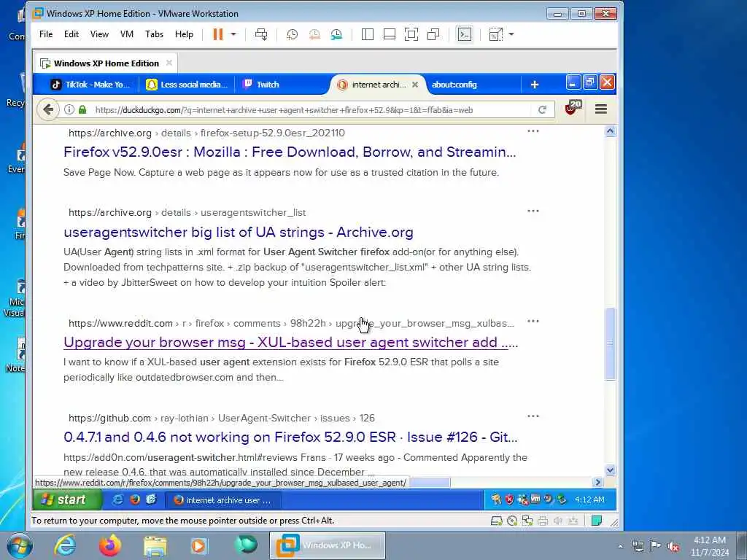The width and height of the screenshot is (747, 560).
Task: Open a new Firefox tab with plus
Action: point(535,85)
